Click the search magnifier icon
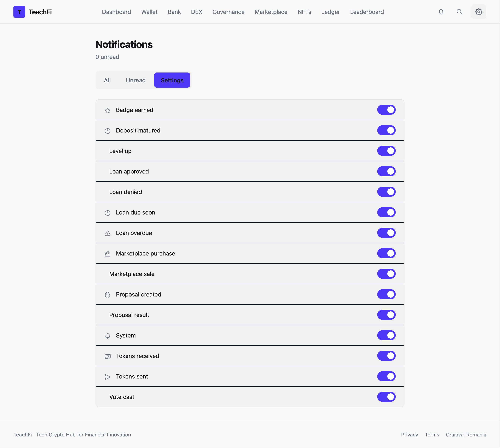 pyautogui.click(x=459, y=12)
